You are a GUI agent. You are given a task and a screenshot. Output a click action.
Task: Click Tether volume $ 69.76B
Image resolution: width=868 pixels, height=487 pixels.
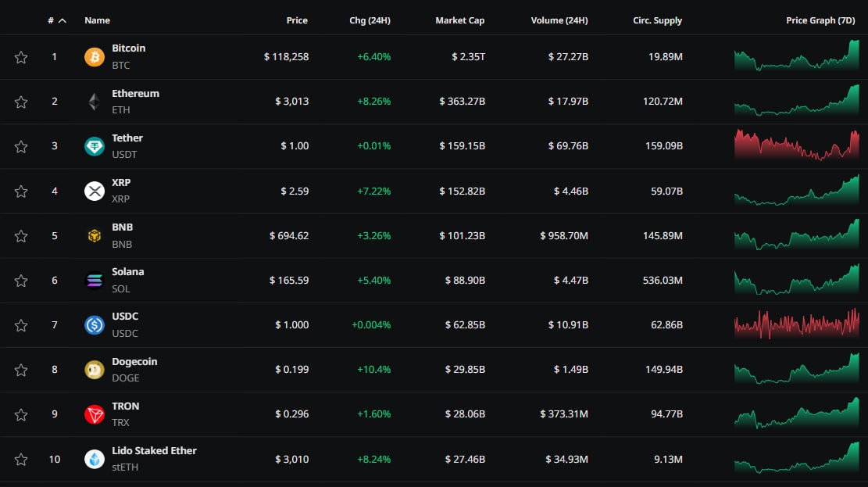click(x=568, y=146)
